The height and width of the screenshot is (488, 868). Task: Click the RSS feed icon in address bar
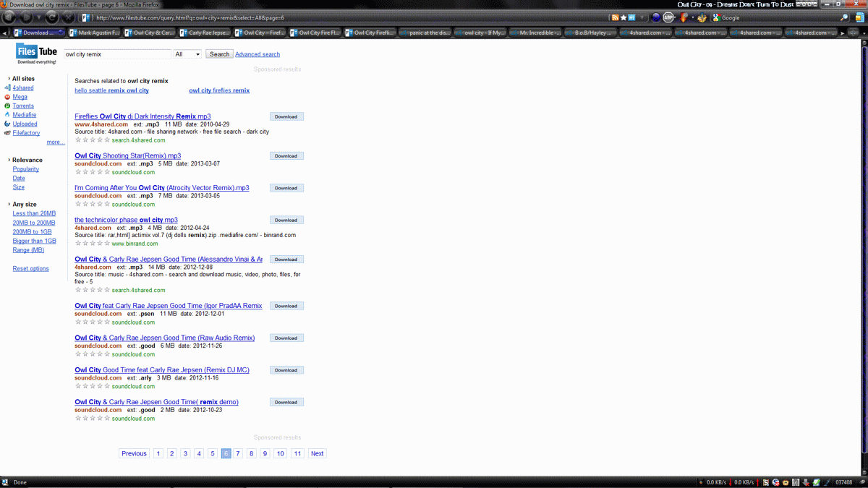(615, 17)
